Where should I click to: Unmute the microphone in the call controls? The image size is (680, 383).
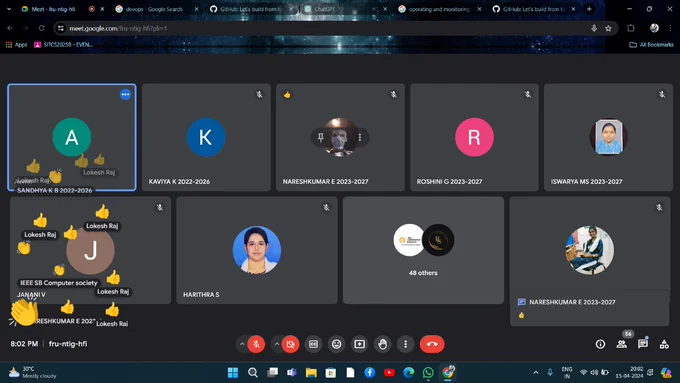coord(256,344)
